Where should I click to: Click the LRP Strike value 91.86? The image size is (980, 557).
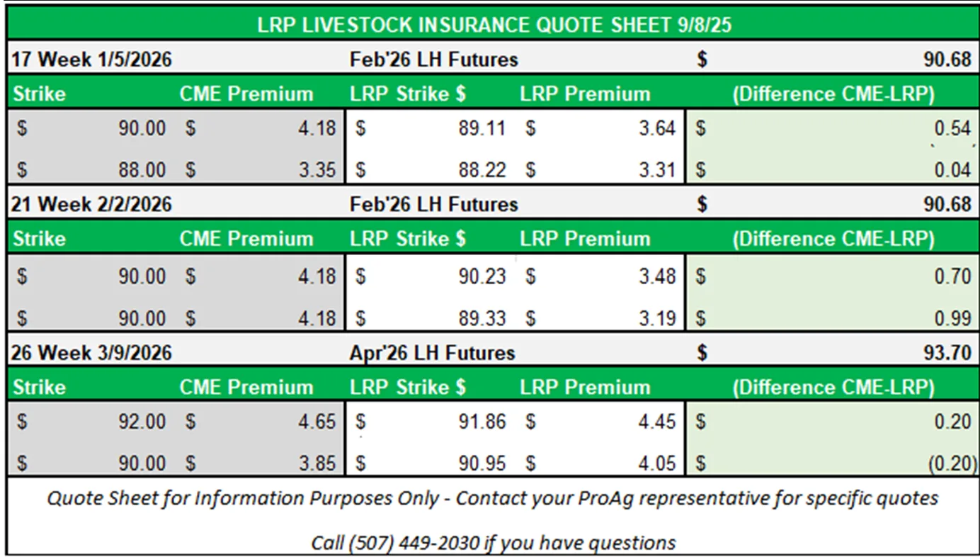[482, 422]
